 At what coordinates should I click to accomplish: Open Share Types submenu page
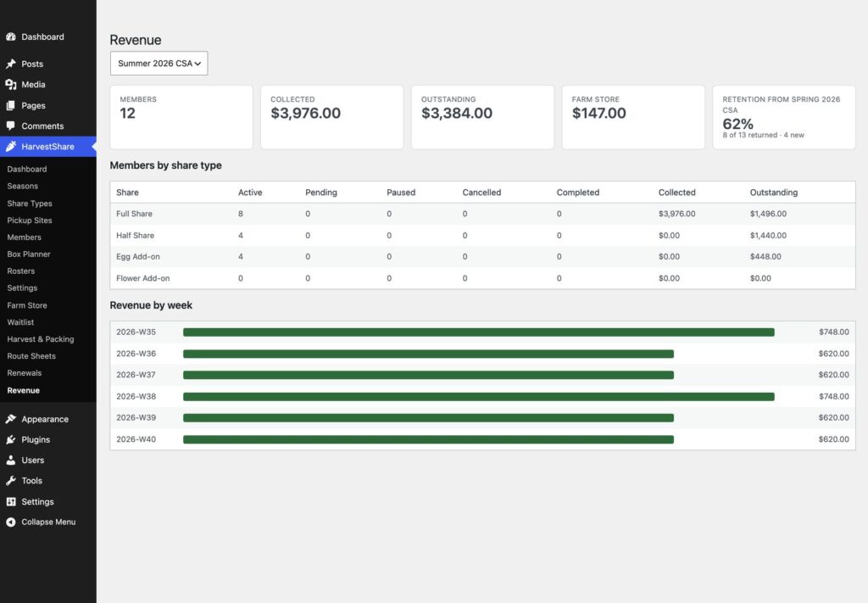click(30, 204)
